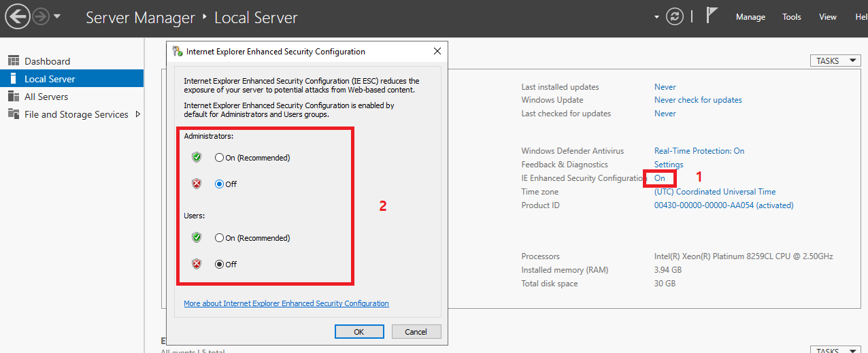868x353 pixels.
Task: Click File and Storage Services icon
Action: coord(13,114)
